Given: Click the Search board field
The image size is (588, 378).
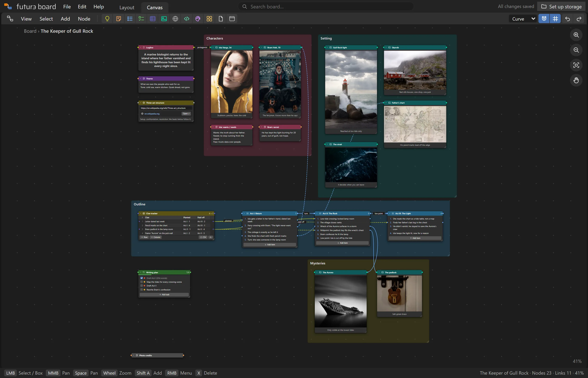Looking at the screenshot, I should [326, 7].
